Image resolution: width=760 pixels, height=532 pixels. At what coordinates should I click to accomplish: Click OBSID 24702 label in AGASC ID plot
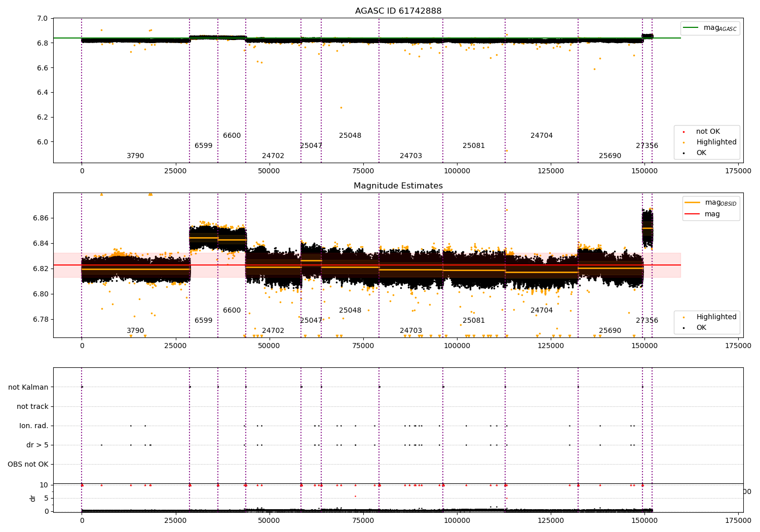[273, 156]
